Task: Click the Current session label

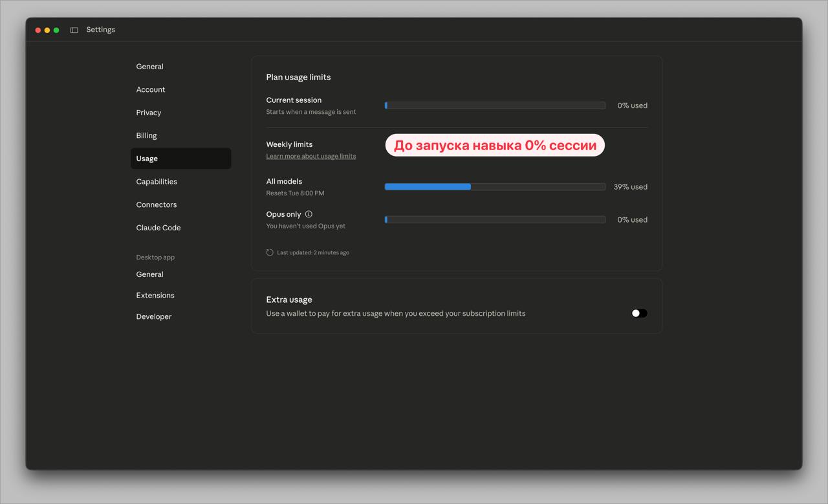Action: [x=294, y=100]
